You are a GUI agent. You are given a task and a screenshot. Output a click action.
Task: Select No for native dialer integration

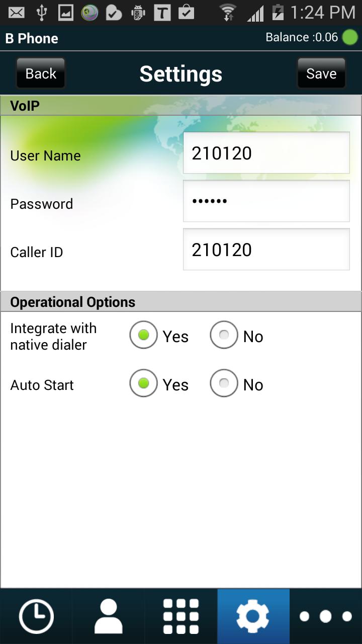(224, 335)
